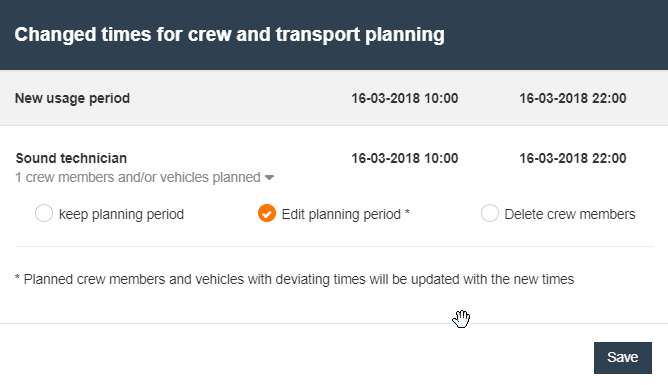The image size is (668, 385).
Task: Select the Sound technician heading
Action: (71, 158)
